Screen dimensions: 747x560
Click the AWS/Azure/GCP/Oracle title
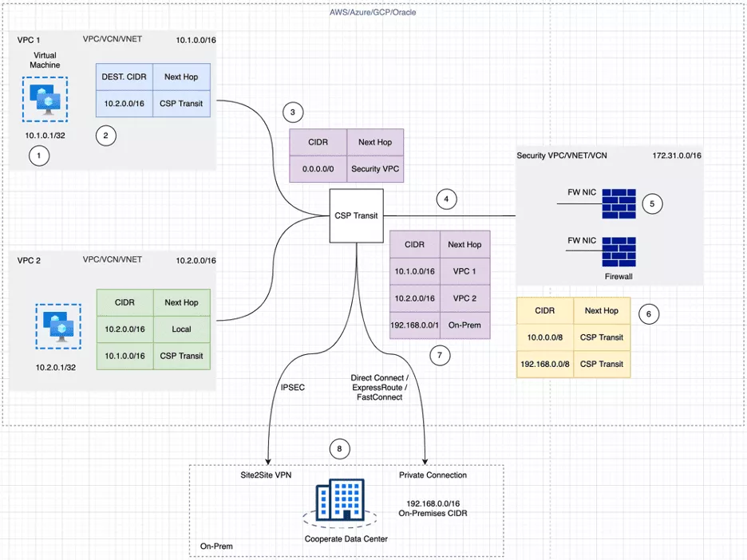tap(371, 12)
